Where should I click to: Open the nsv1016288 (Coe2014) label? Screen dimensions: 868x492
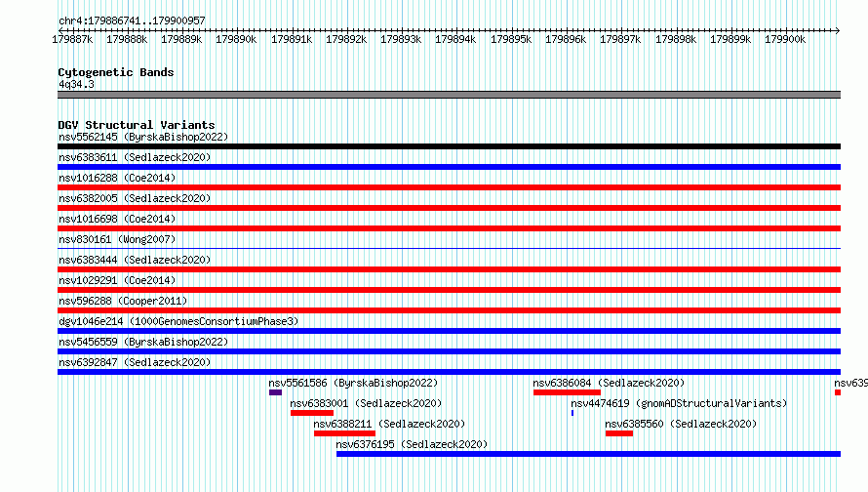[117, 178]
